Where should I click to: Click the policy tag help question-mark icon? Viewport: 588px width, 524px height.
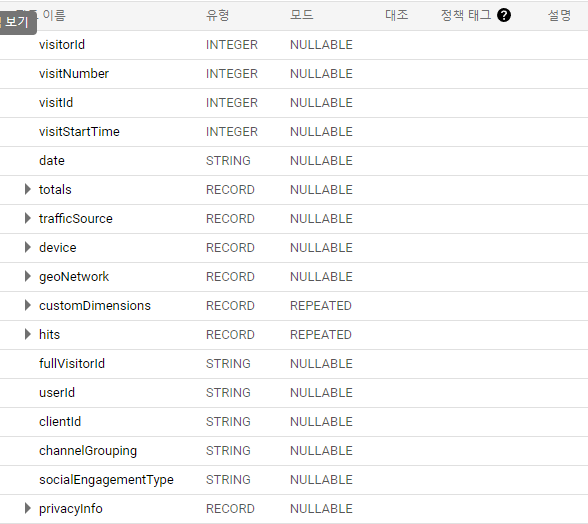(504, 15)
